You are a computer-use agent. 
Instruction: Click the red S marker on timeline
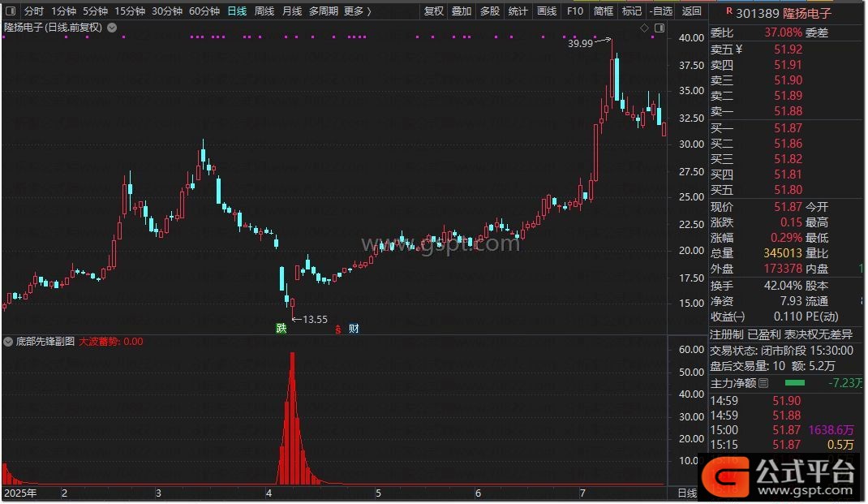(x=337, y=330)
